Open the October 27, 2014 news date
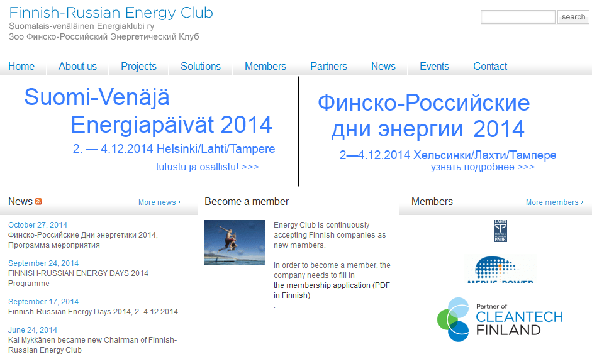Image resolution: width=592 pixels, height=364 pixels. coord(38,225)
